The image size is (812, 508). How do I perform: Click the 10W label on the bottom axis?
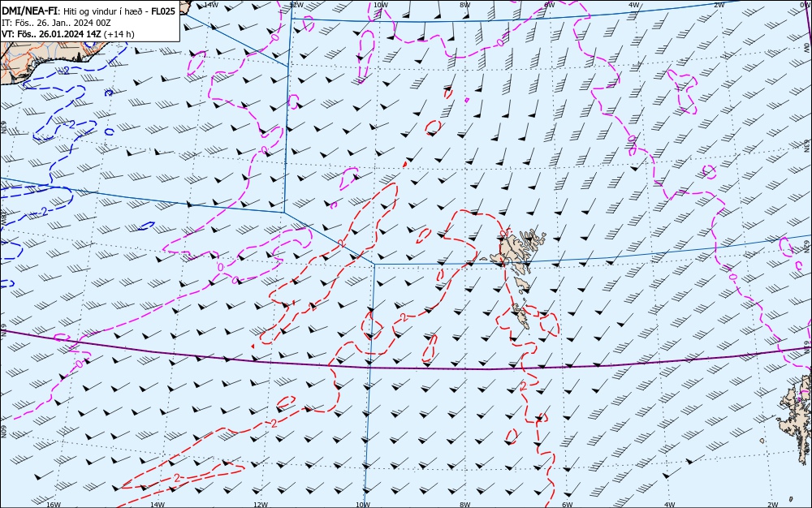[x=363, y=505]
